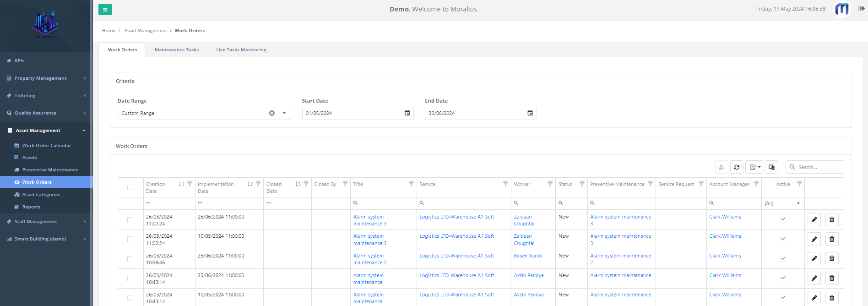Switch to Live Tasks Monitoring tab
Screen dimensions: 868x306
(x=241, y=50)
